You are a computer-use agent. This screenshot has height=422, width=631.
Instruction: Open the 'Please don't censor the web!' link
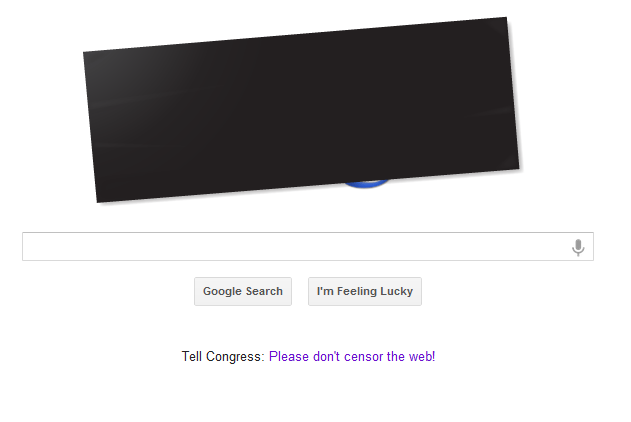tap(352, 356)
